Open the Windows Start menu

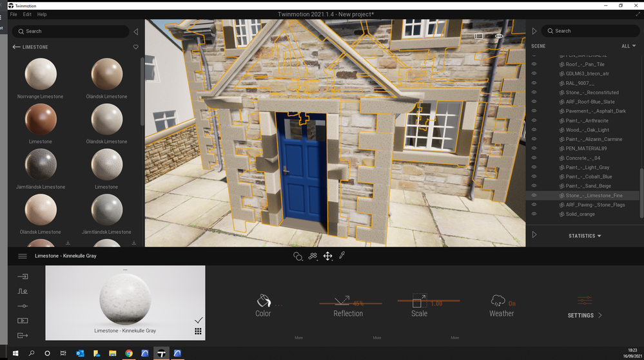[15, 353]
